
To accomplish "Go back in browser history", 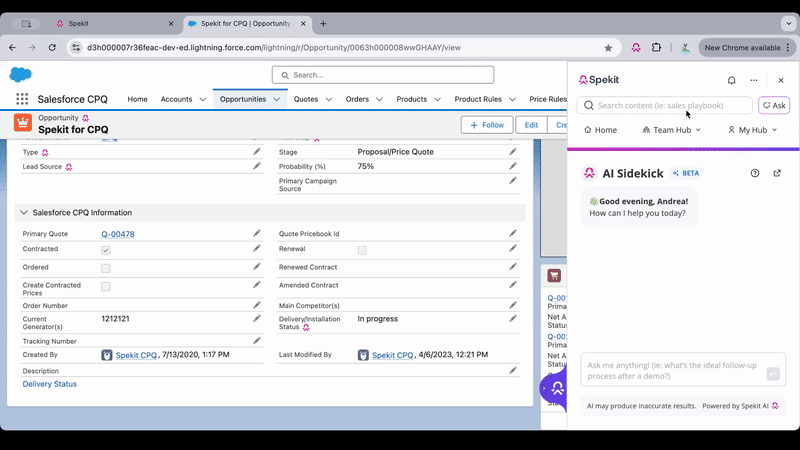I will (12, 47).
